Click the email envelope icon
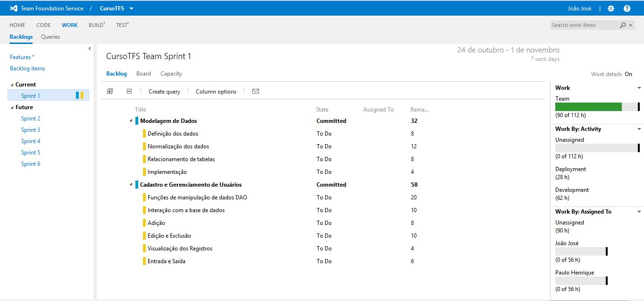The height and width of the screenshot is (301, 644). tap(256, 91)
